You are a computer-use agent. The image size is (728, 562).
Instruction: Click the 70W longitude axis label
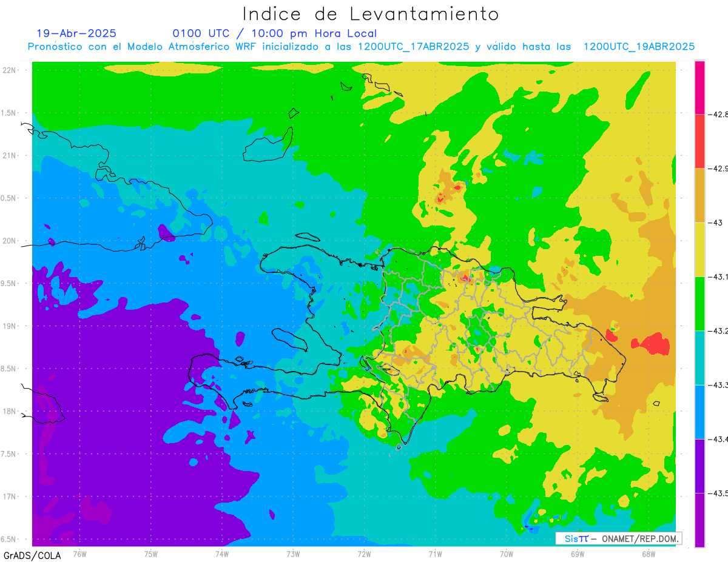507,554
